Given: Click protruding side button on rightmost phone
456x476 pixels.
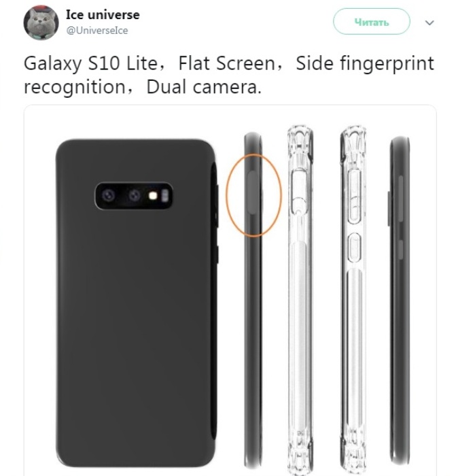Looking at the screenshot, I should [x=389, y=209].
